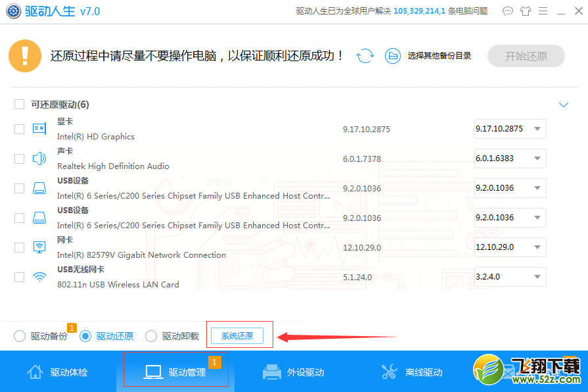Screen dimensions: 588x392
Task: Select the 驱动备份 radio button
Action: 20,336
